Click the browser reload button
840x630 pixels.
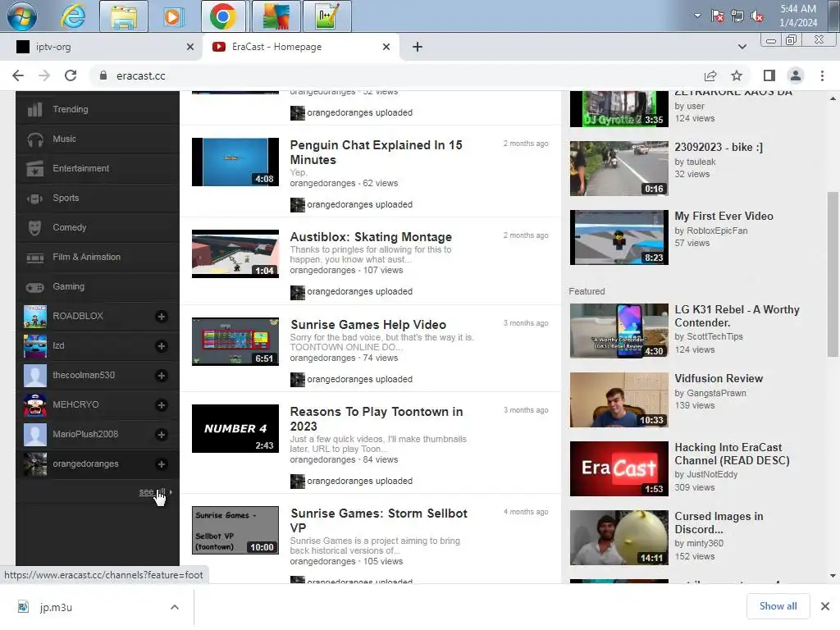pyautogui.click(x=71, y=75)
